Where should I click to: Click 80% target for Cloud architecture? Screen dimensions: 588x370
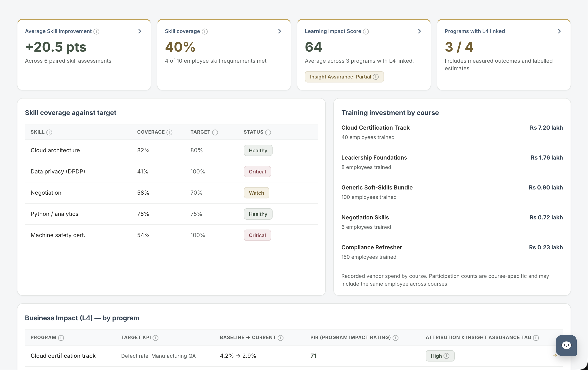pos(196,150)
